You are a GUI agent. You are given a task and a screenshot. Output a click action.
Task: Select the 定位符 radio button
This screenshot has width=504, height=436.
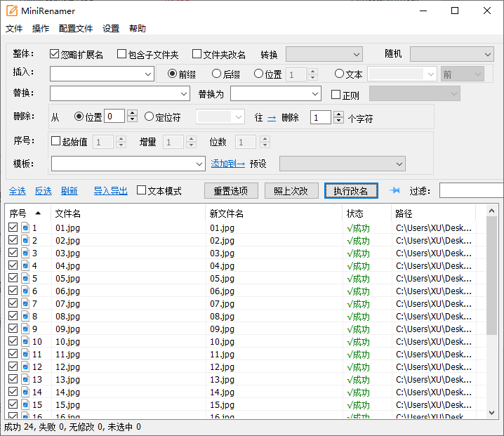(x=149, y=117)
